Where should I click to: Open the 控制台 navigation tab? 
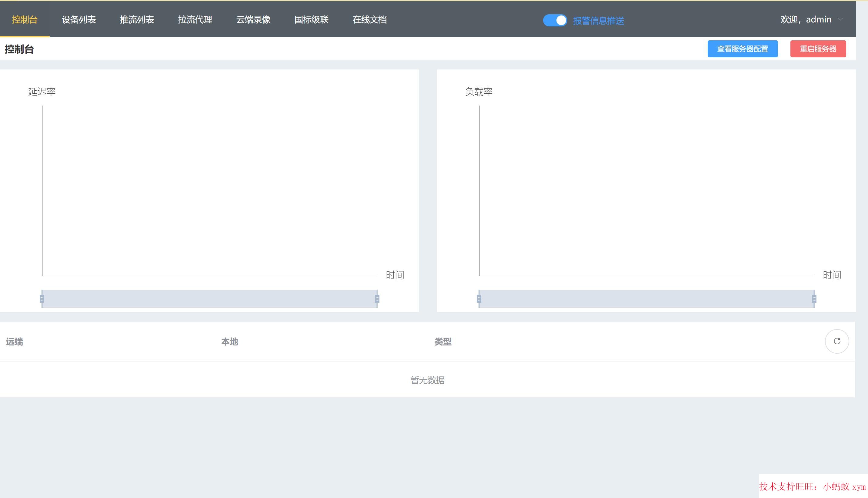25,19
